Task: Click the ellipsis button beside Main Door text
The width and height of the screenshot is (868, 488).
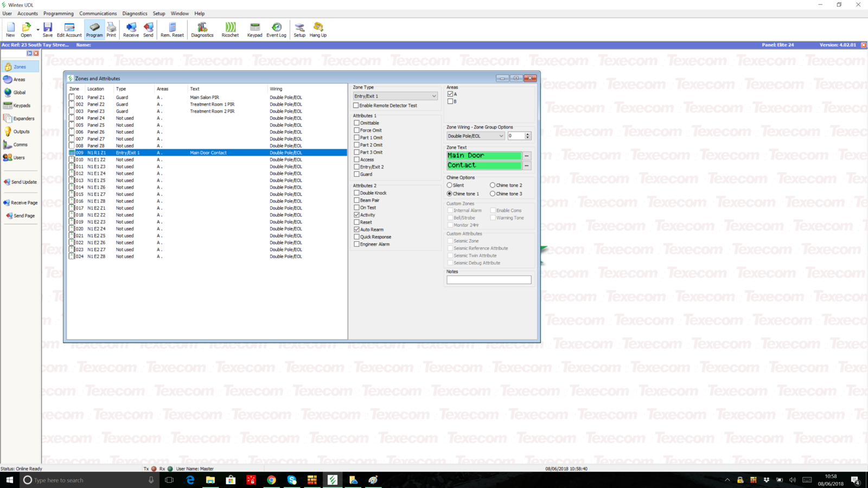Action: point(526,156)
